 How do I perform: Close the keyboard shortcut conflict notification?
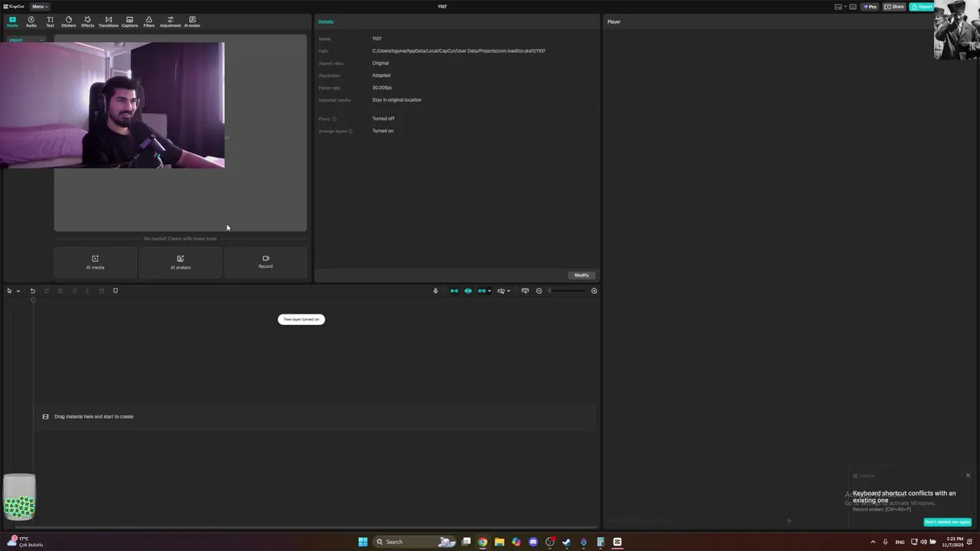click(968, 475)
